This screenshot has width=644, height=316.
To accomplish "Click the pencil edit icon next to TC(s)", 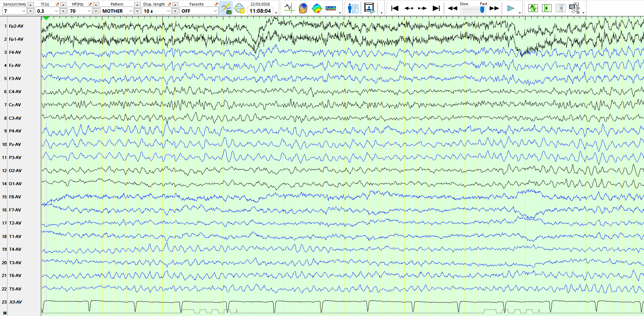I will click(58, 4).
